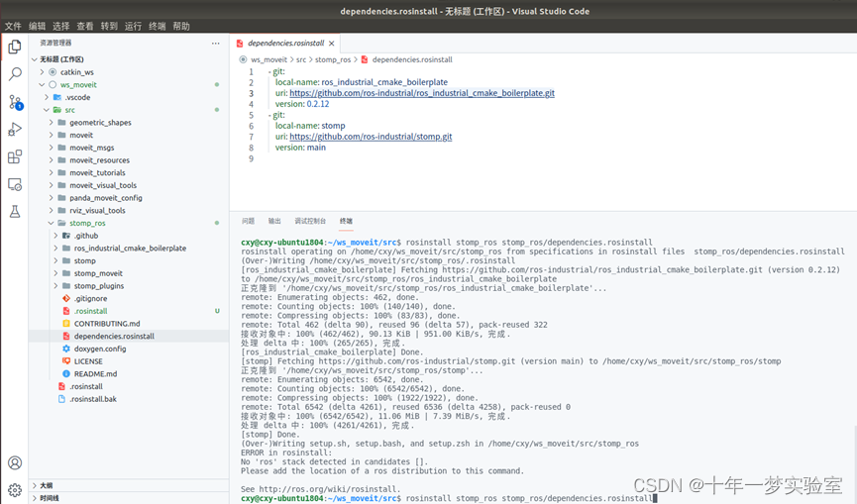The height and width of the screenshot is (504, 857).
Task: Click the file icon in the breadcrumb
Action: click(x=365, y=59)
